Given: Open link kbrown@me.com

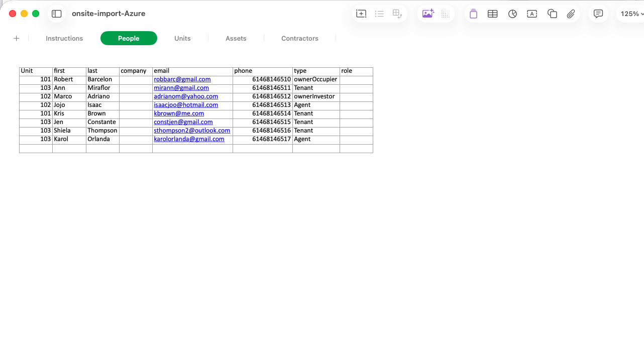Looking at the screenshot, I should 179,113.
